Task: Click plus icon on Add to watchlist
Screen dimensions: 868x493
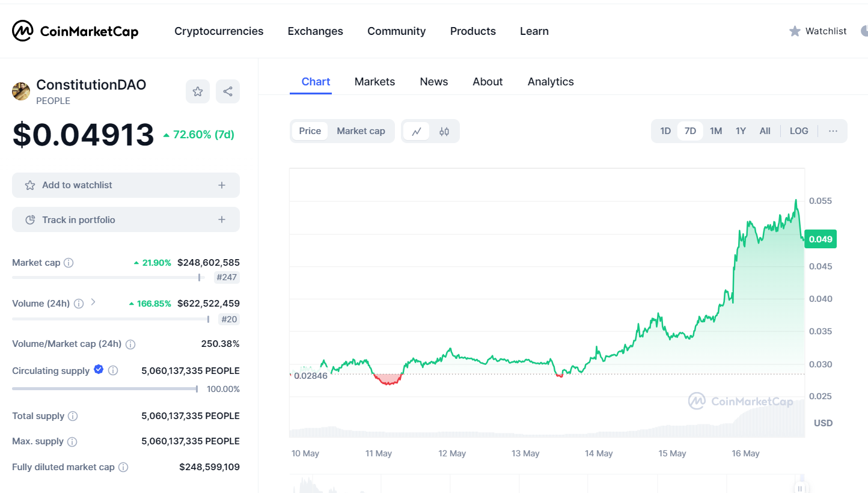Action: [x=222, y=185]
